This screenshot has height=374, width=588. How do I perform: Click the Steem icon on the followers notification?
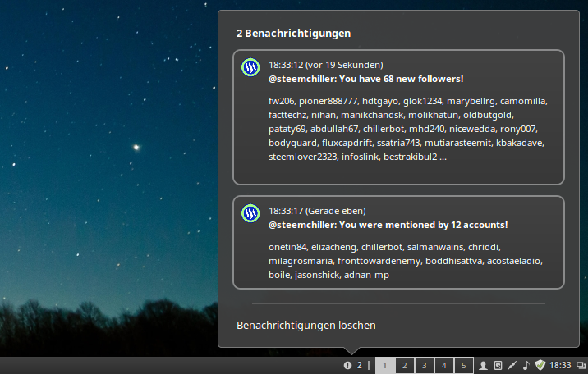[250, 67]
